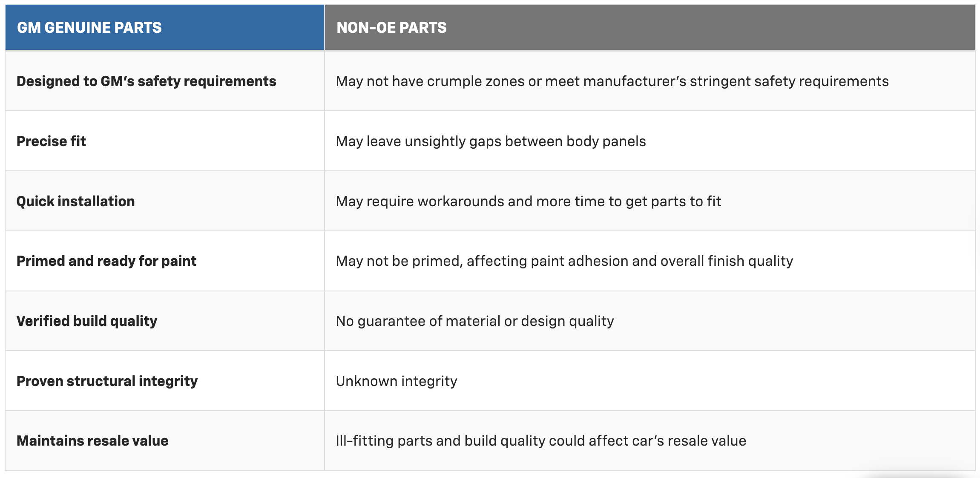The width and height of the screenshot is (980, 478).
Task: Select the 'Maintains resale value' cell
Action: point(92,441)
